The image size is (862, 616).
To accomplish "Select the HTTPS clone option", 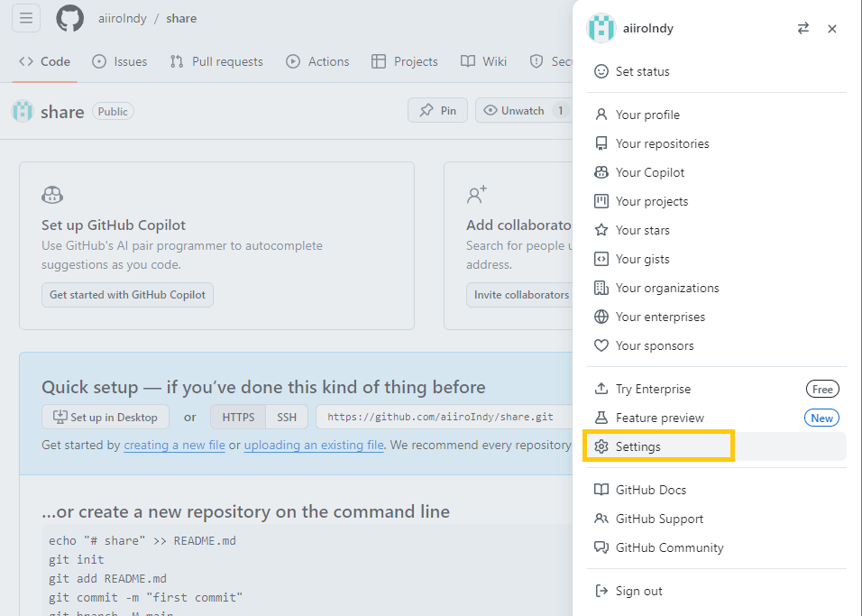I will (238, 417).
